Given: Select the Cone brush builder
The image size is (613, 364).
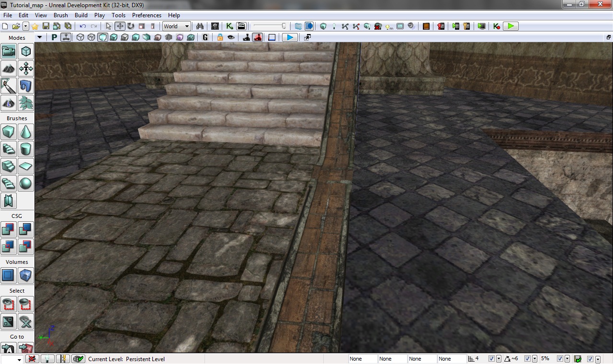Looking at the screenshot, I should pyautogui.click(x=26, y=131).
